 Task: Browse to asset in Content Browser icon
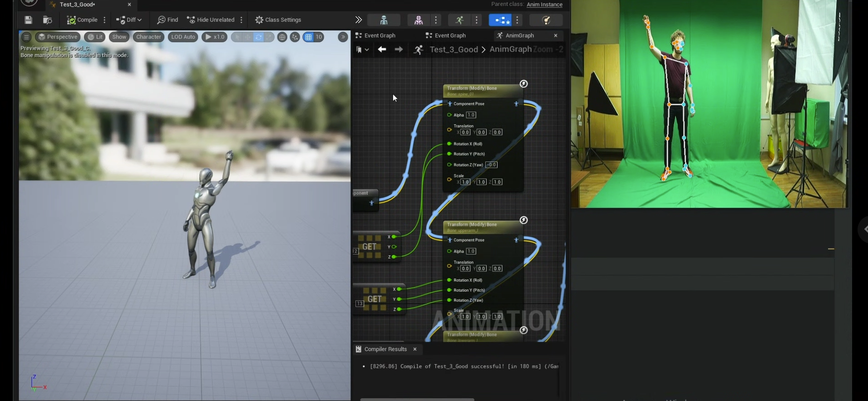pos(47,20)
